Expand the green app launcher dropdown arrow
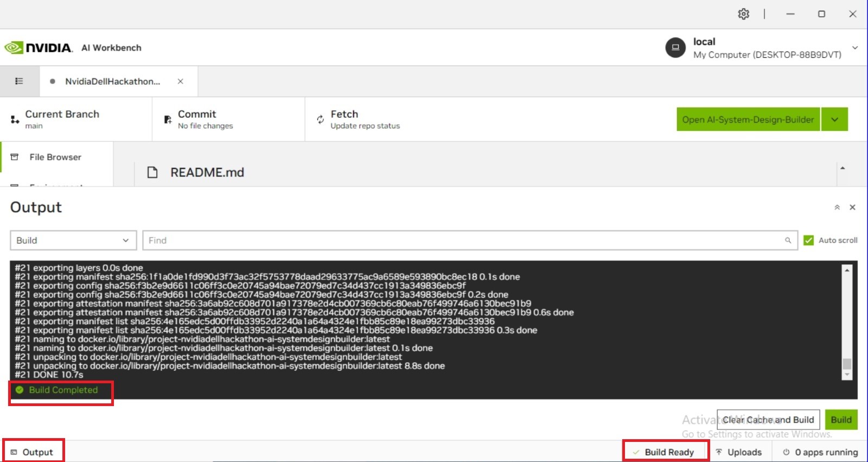Image resolution: width=868 pixels, height=462 pixels. 835,119
